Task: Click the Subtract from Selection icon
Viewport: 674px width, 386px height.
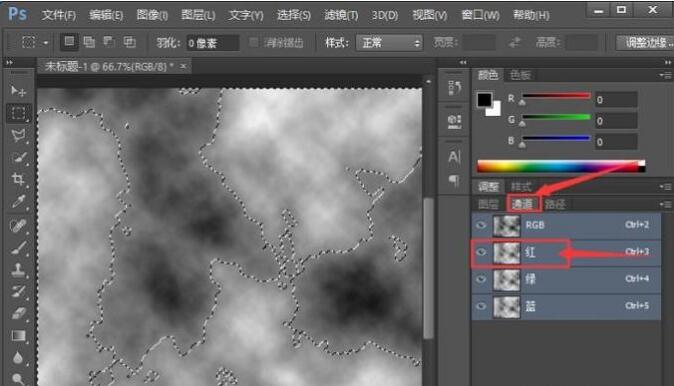Action: click(x=109, y=42)
